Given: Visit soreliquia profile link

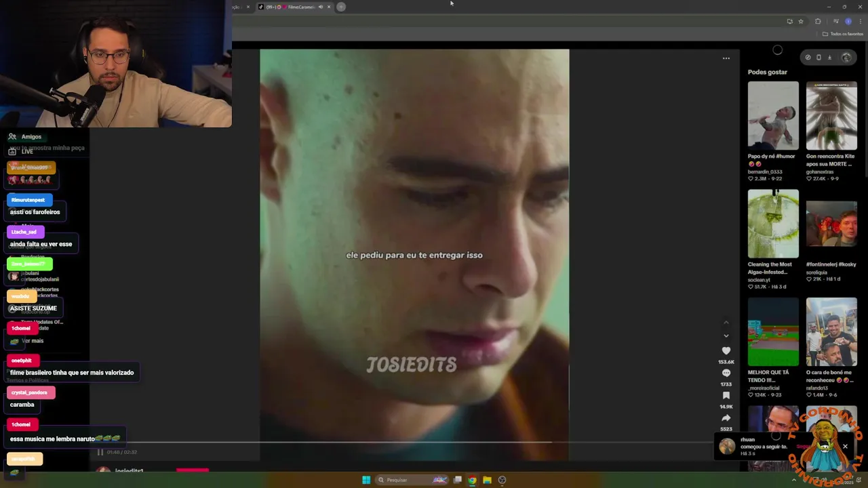Looking at the screenshot, I should (x=816, y=272).
